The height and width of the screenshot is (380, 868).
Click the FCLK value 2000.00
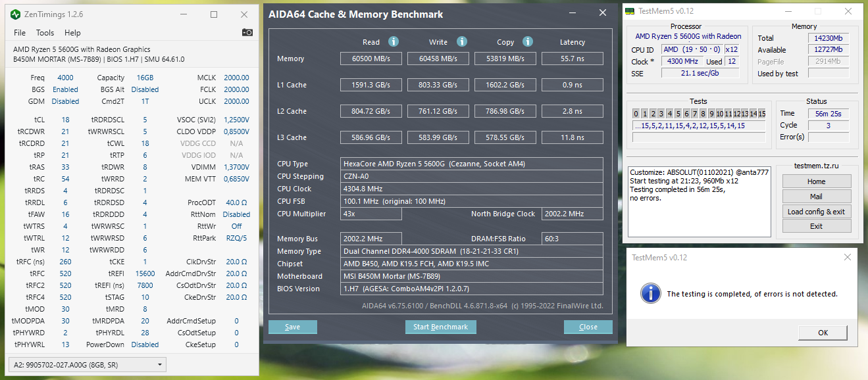pos(236,89)
